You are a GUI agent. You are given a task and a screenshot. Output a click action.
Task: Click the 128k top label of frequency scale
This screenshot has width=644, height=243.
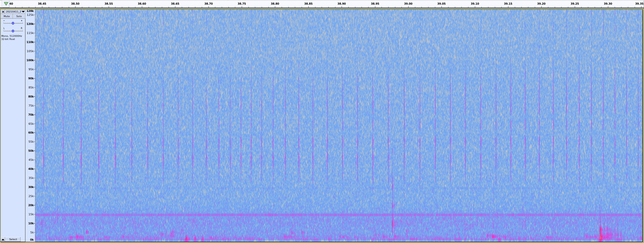[x=30, y=11]
